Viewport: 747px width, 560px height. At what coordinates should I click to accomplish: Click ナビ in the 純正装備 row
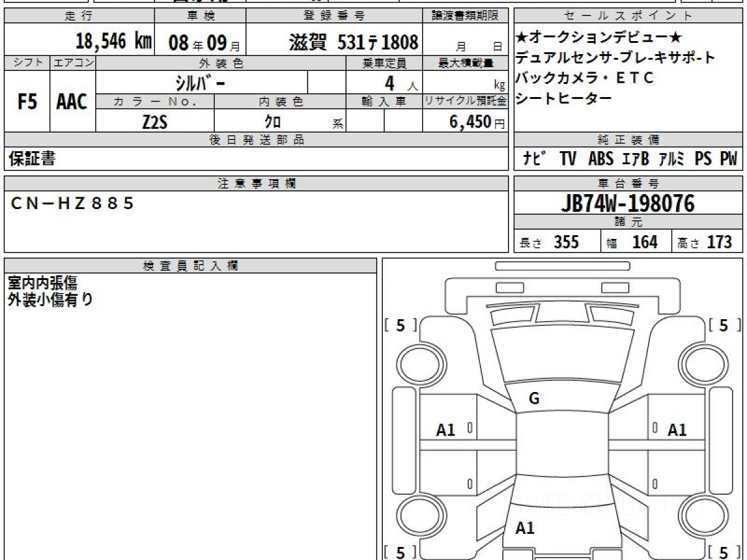pyautogui.click(x=534, y=159)
